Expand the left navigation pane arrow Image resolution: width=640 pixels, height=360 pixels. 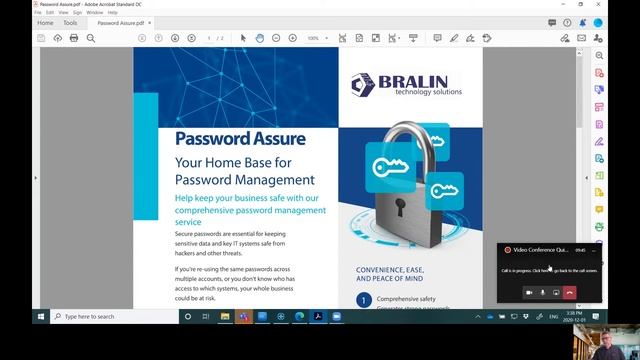click(36, 178)
